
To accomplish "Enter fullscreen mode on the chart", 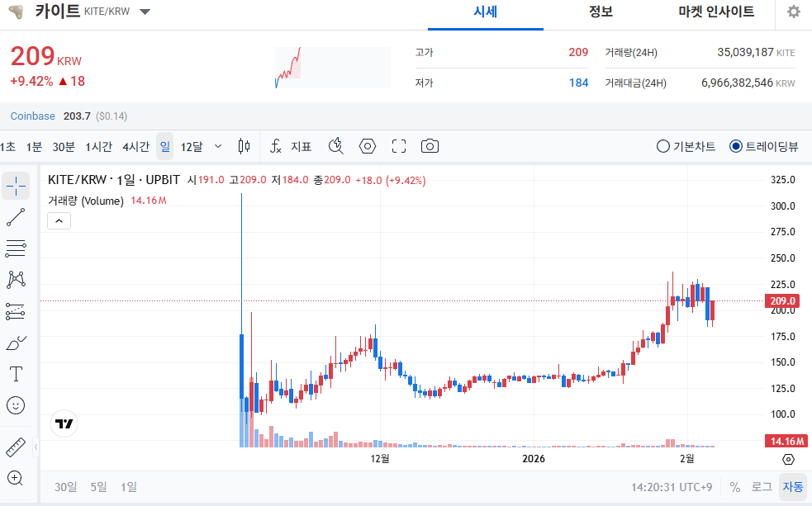I will point(398,145).
